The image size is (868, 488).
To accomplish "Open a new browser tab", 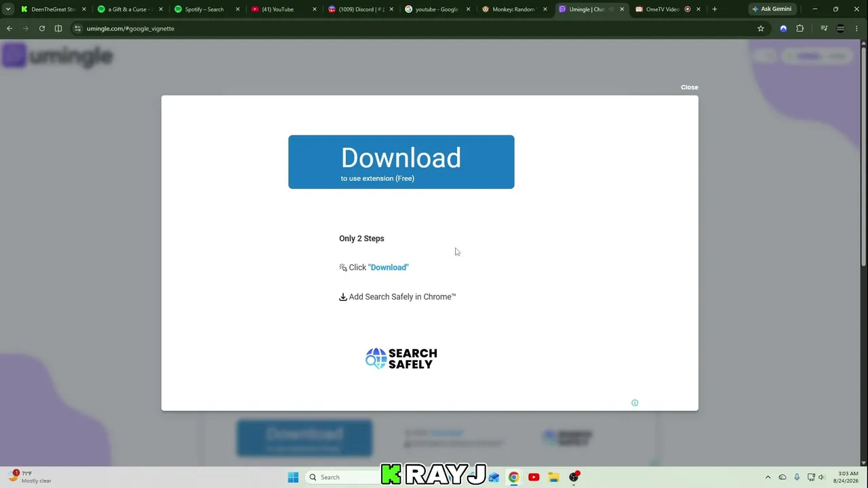I will [x=714, y=9].
